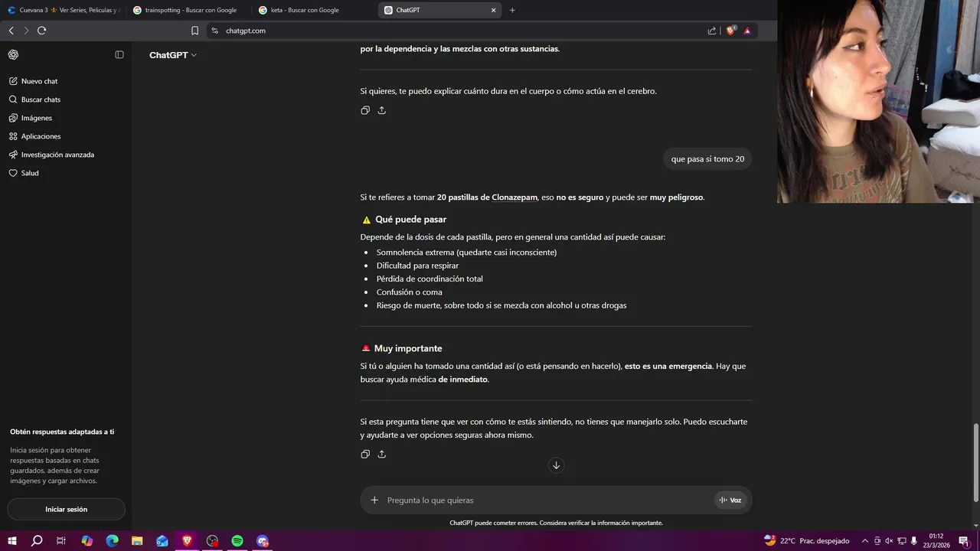The height and width of the screenshot is (551, 980).
Task: Copy the first response about the brain
Action: tap(365, 110)
